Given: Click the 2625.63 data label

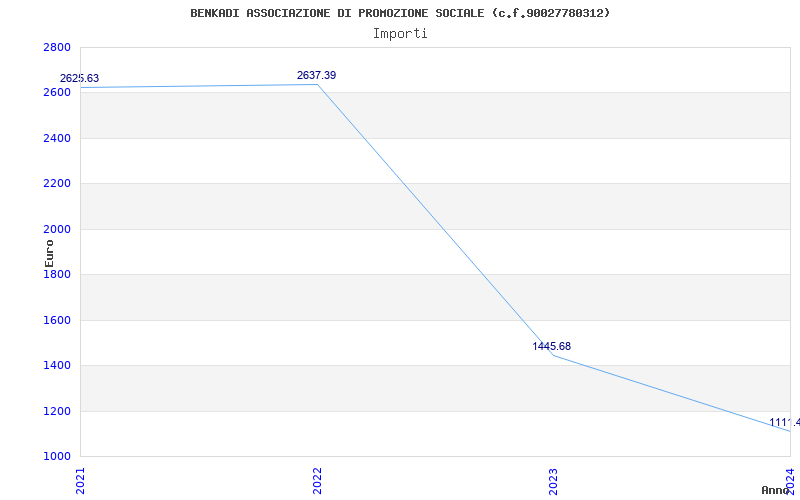Looking at the screenshot, I should tap(80, 79).
